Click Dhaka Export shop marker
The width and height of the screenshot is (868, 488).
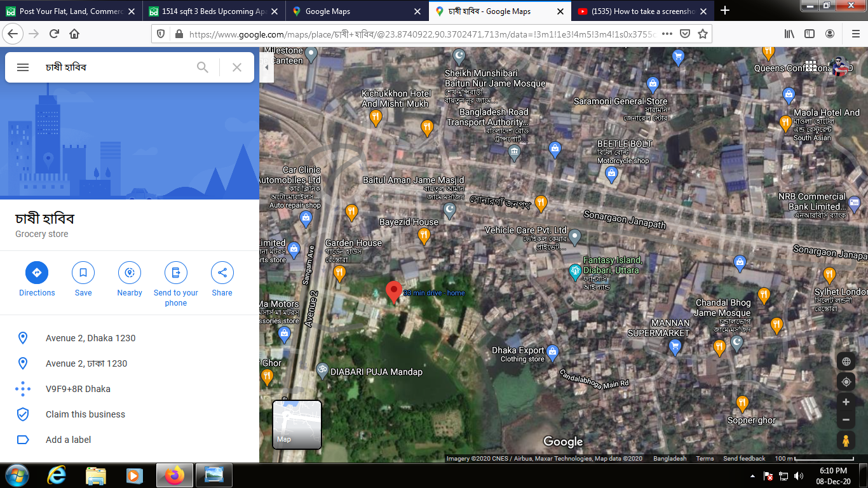tap(553, 352)
